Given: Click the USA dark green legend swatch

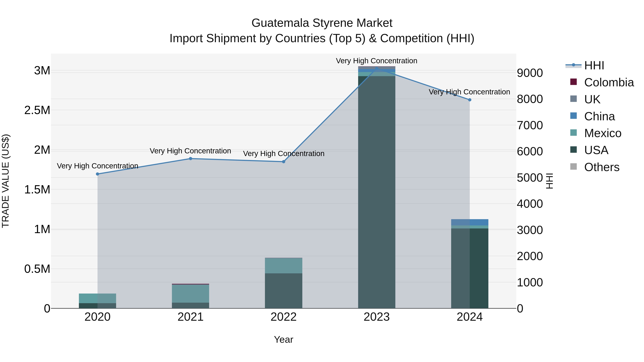Looking at the screenshot, I should 574,150.
